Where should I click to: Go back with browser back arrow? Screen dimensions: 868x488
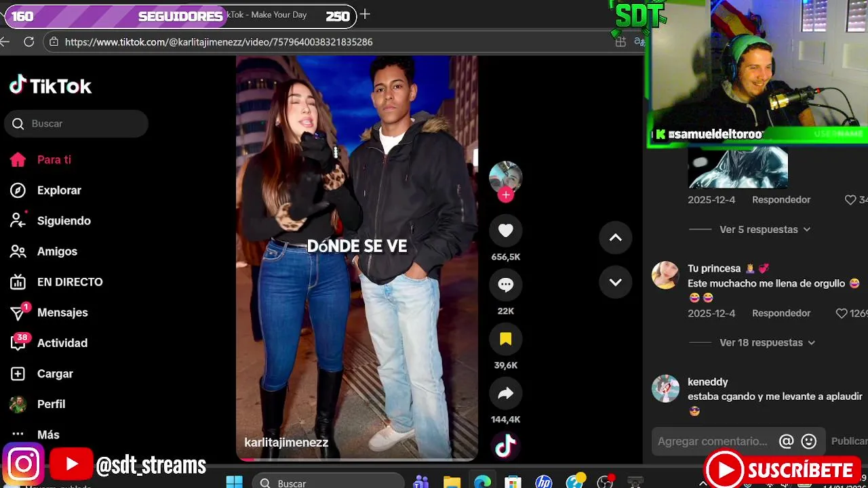pyautogui.click(x=5, y=42)
